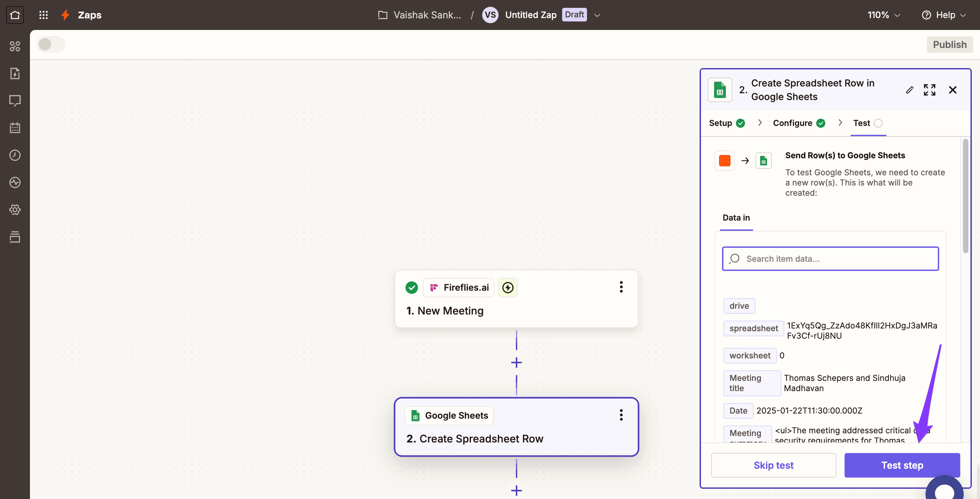The image size is (980, 499).
Task: Click Thomas Schepers and Sindhuja Madhavan value
Action: [x=845, y=383]
